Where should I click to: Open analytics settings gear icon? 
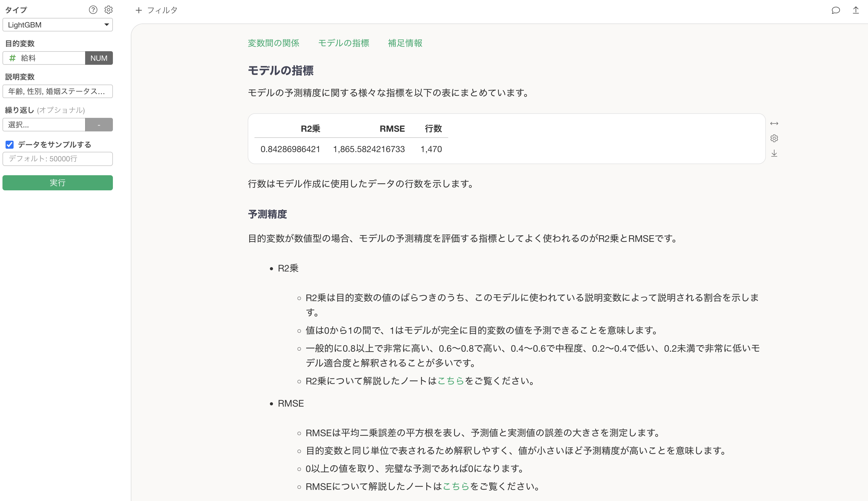[x=108, y=10]
